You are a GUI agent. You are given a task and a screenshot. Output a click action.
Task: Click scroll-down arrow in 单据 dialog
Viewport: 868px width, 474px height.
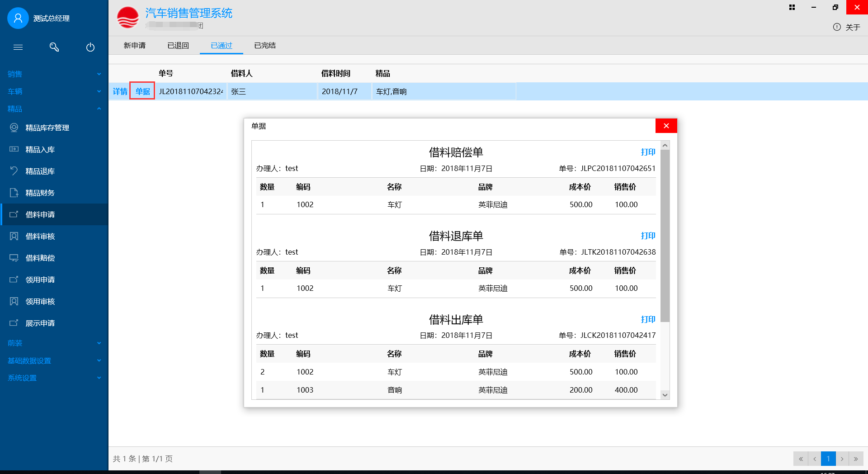point(665,395)
